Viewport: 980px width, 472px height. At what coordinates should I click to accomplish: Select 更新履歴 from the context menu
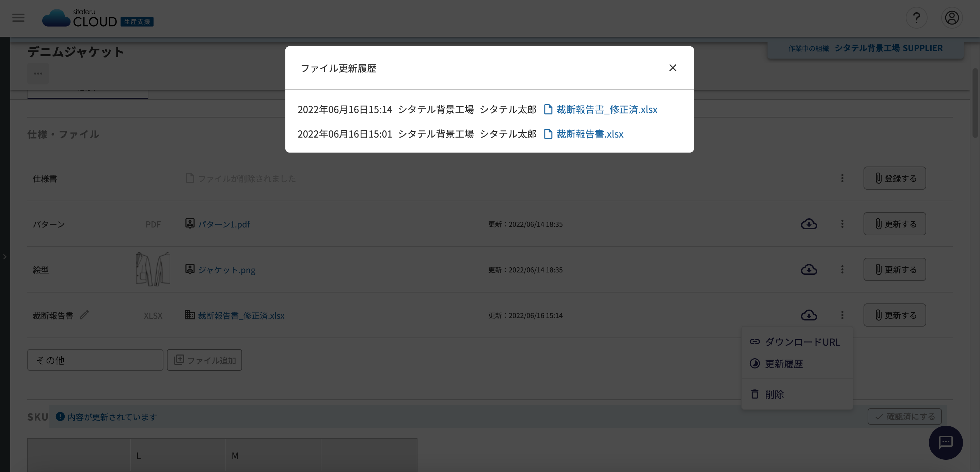[x=797, y=364]
